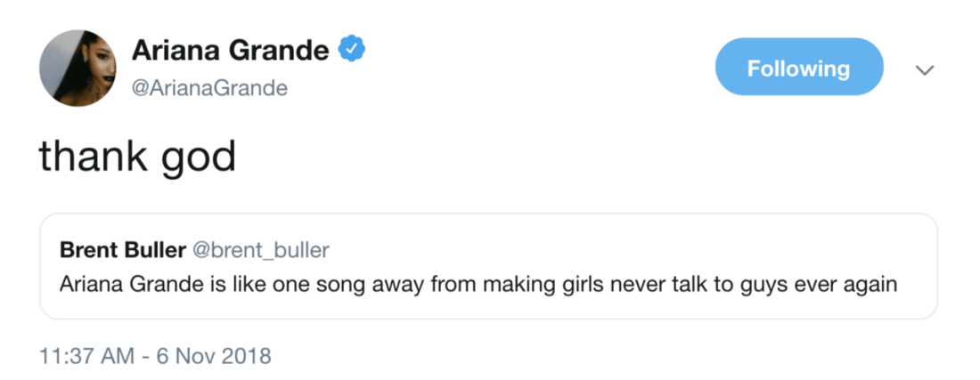Expand the tweet options chevron

click(925, 70)
